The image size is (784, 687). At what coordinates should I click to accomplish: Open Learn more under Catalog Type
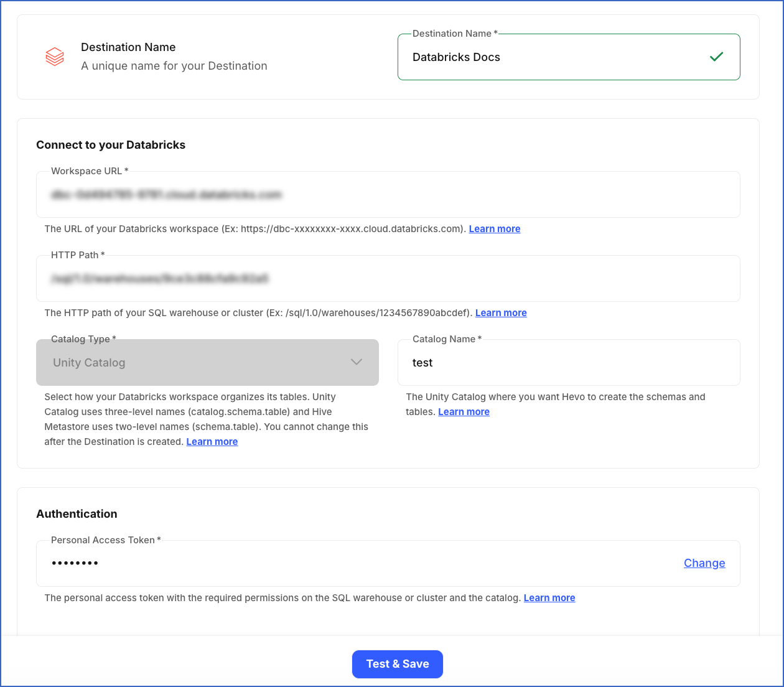(212, 442)
